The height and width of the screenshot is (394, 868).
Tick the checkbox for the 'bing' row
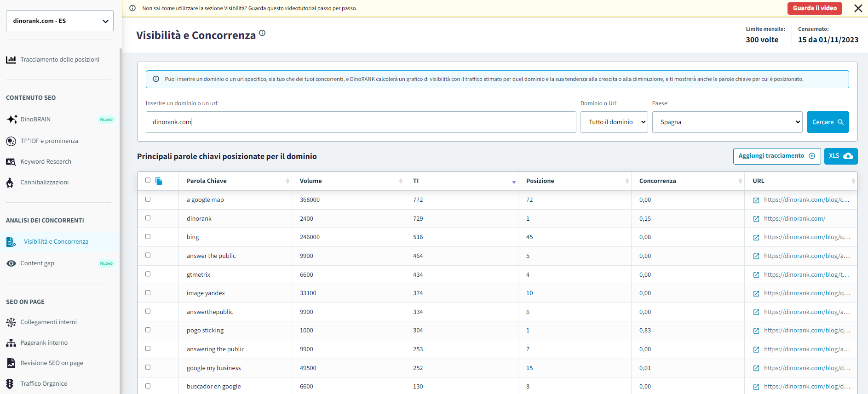148,237
